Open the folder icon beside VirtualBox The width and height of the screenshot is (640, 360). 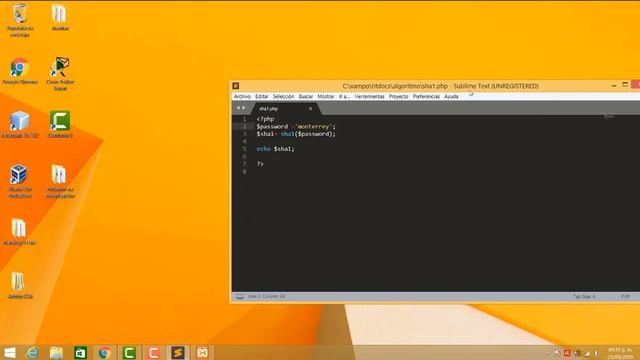pos(60,181)
